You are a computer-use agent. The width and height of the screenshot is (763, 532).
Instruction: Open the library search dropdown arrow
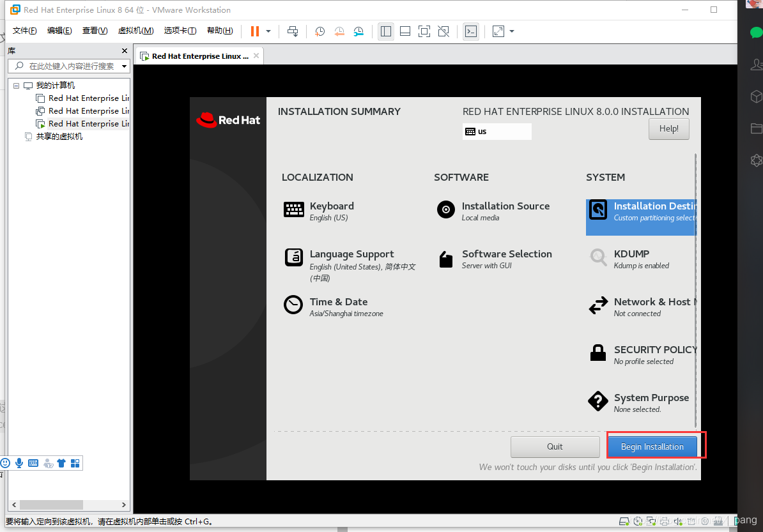coord(124,66)
